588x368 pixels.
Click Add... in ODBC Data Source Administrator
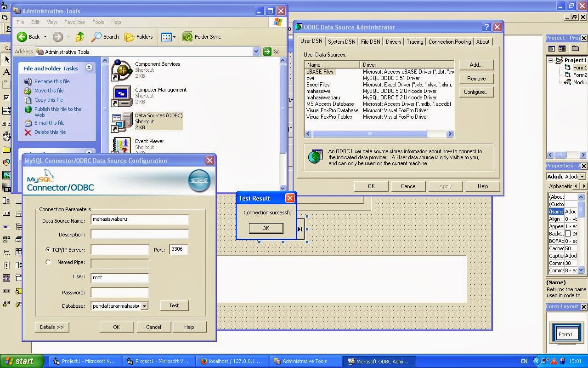[476, 65]
